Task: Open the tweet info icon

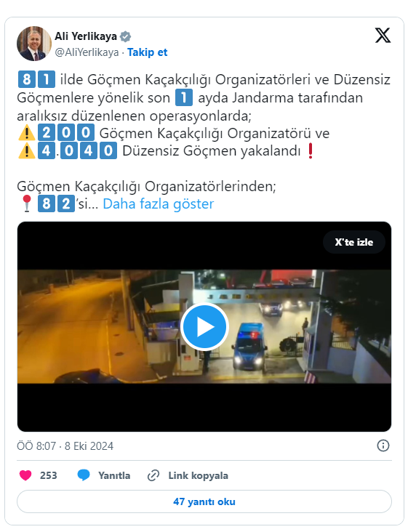Action: point(383,446)
